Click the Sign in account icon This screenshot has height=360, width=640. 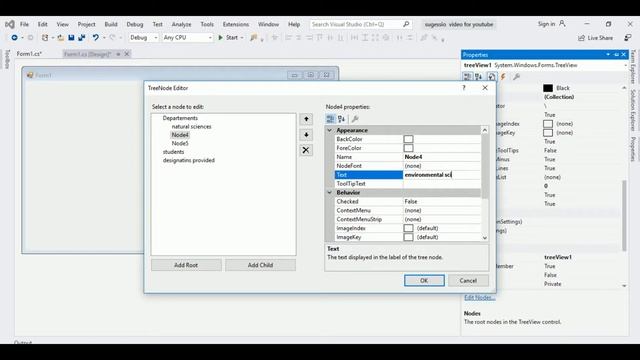pos(562,24)
